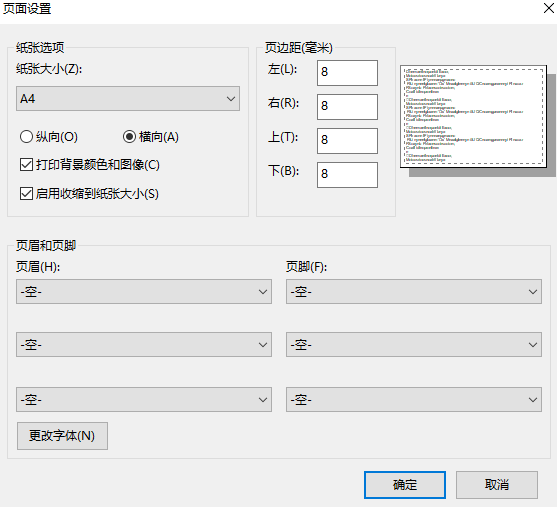Open the 纸张大小 A4 dropdown

[128, 98]
